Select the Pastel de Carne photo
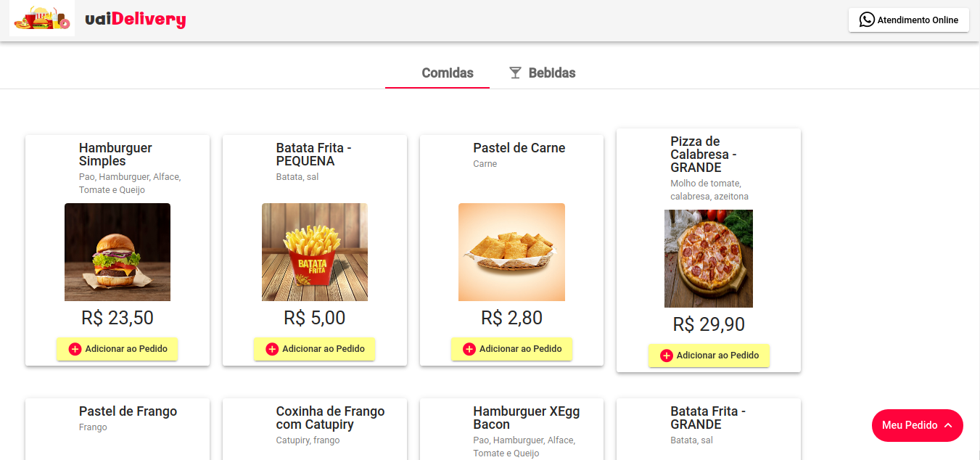This screenshot has height=460, width=980. click(511, 252)
